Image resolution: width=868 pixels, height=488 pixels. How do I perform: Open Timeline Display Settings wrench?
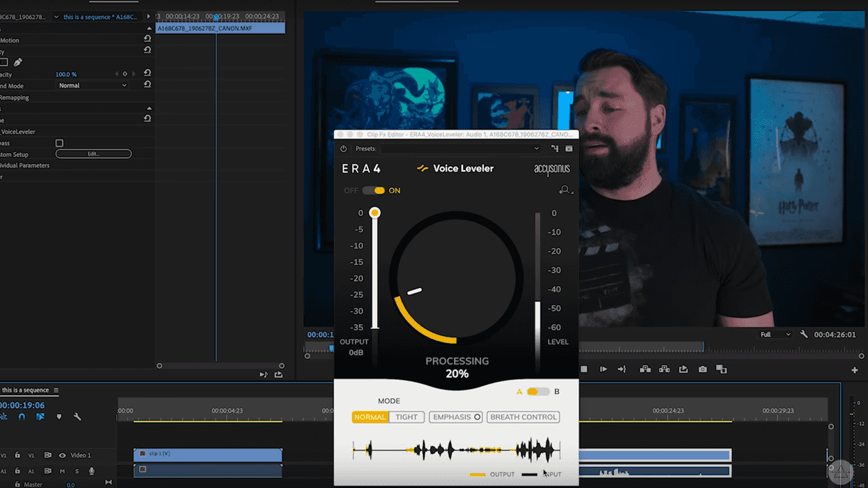[77, 417]
